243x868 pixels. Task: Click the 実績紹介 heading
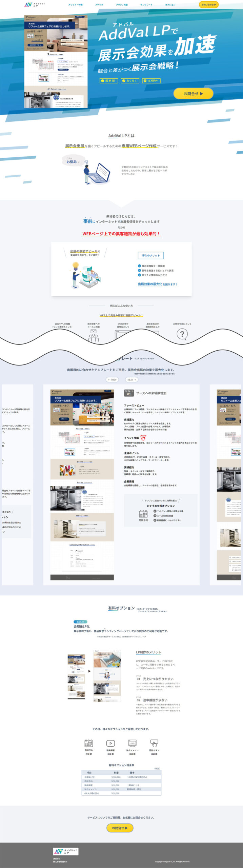click(x=129, y=467)
